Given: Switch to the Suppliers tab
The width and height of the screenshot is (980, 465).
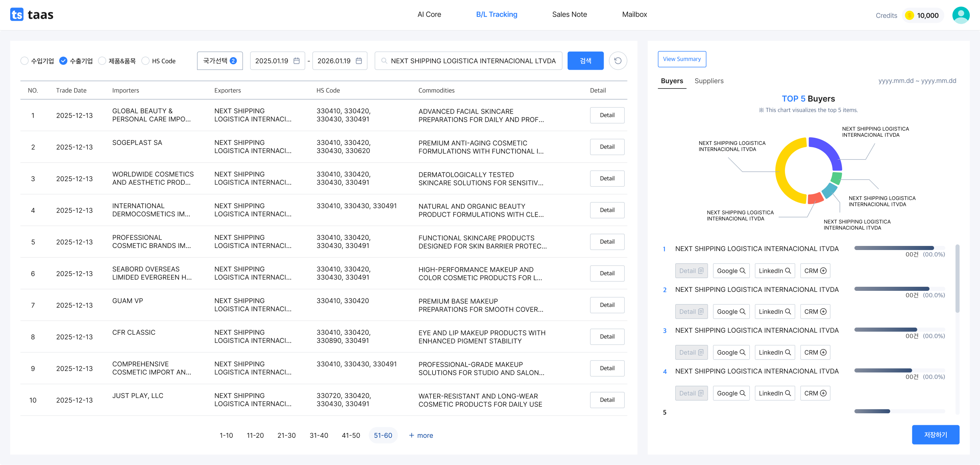Looking at the screenshot, I should click(709, 81).
